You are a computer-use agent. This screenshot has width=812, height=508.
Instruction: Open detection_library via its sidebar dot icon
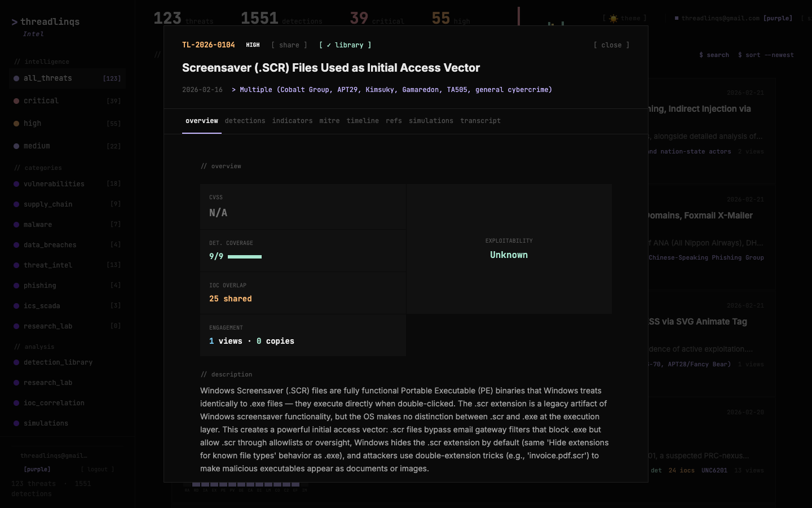(16, 362)
